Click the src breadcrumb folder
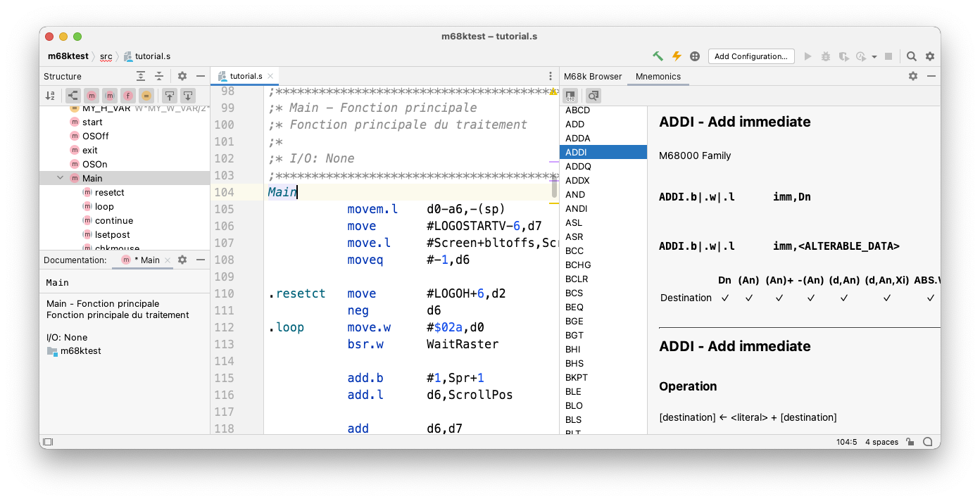Viewport: 980px width, 501px height. click(x=106, y=56)
